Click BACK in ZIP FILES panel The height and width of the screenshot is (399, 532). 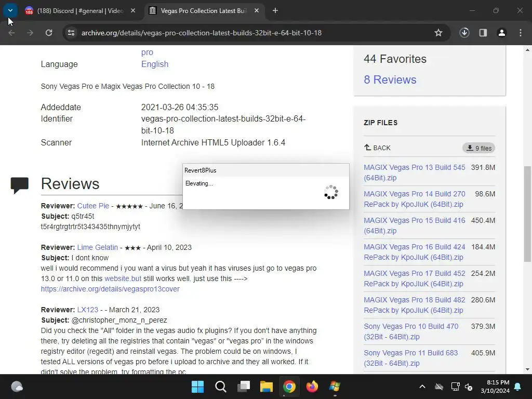[377, 148]
